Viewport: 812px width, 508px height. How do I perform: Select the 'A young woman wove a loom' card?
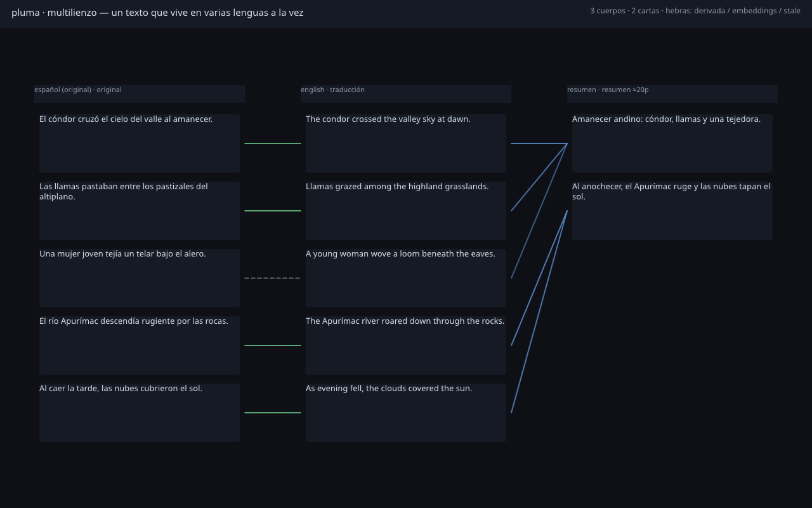pyautogui.click(x=406, y=278)
